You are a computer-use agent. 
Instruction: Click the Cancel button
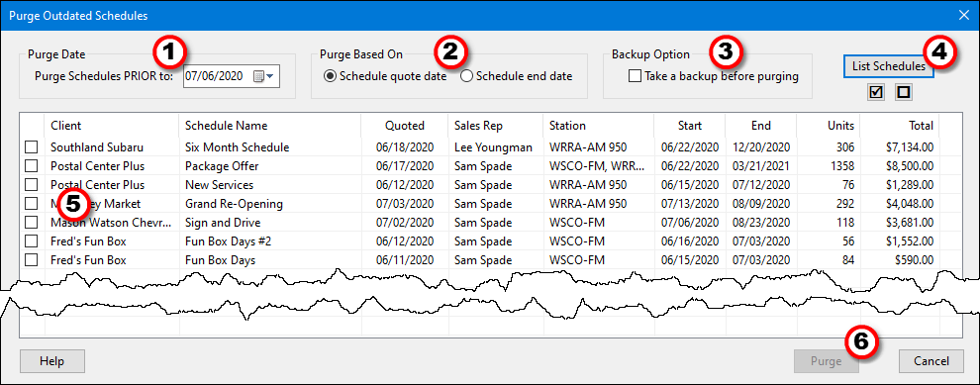(x=931, y=360)
